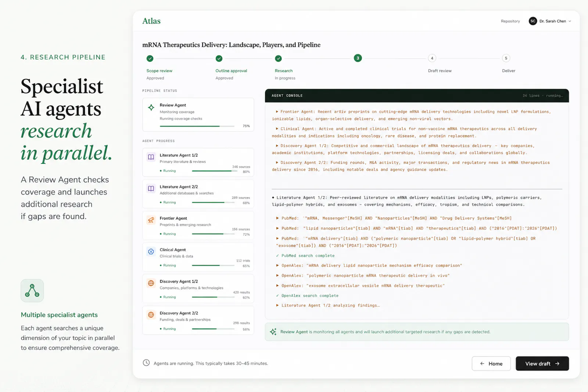Screen dimensions: 588x392
Task: Click the 'PubMed search complete' console line
Action: pyautogui.click(x=305, y=256)
